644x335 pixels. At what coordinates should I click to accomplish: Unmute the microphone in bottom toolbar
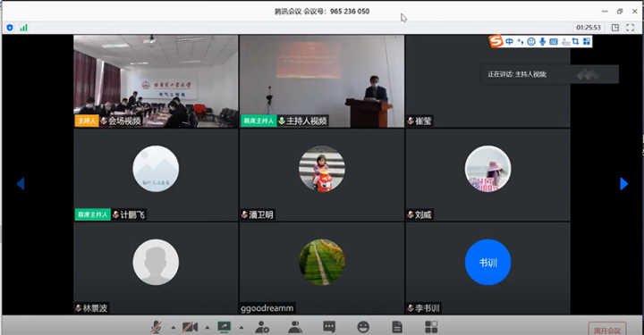pyautogui.click(x=156, y=327)
